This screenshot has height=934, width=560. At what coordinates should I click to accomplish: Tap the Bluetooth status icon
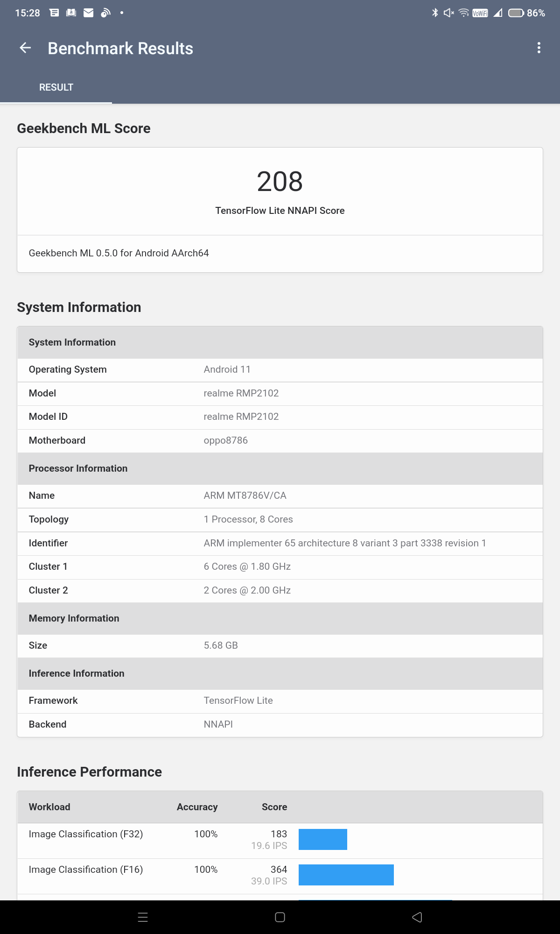pyautogui.click(x=435, y=13)
